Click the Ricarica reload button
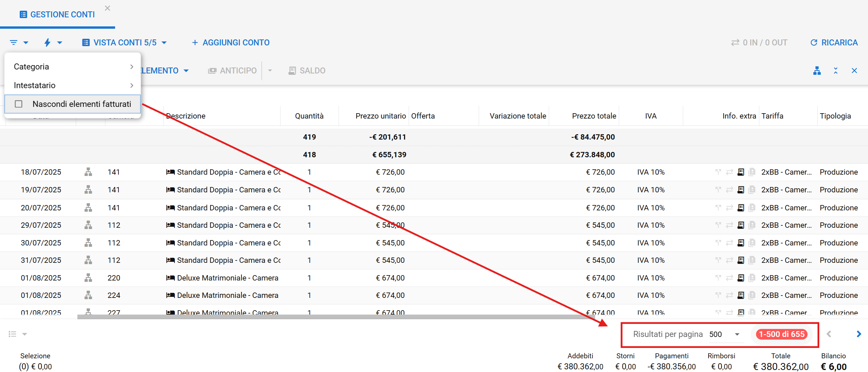Screen dimensions: 868x372 coord(834,42)
